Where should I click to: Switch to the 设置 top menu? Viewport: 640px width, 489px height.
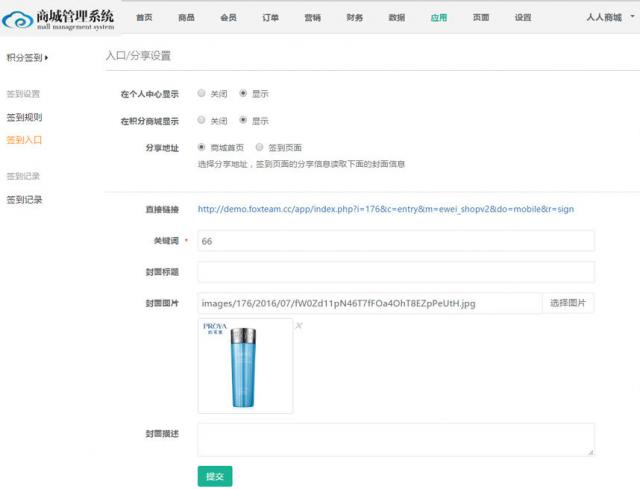click(523, 18)
